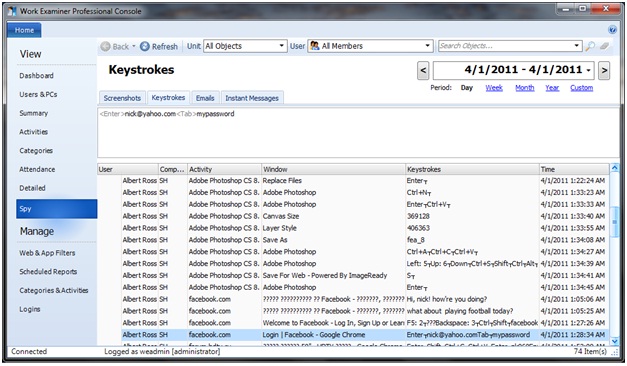
Task: Click the Back arrow icon
Action: [x=105, y=46]
